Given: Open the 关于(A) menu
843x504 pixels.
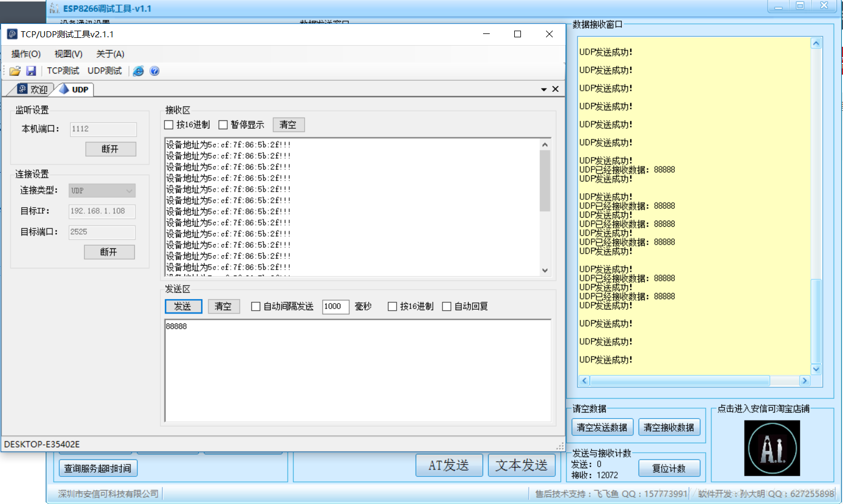Looking at the screenshot, I should pyautogui.click(x=110, y=54).
